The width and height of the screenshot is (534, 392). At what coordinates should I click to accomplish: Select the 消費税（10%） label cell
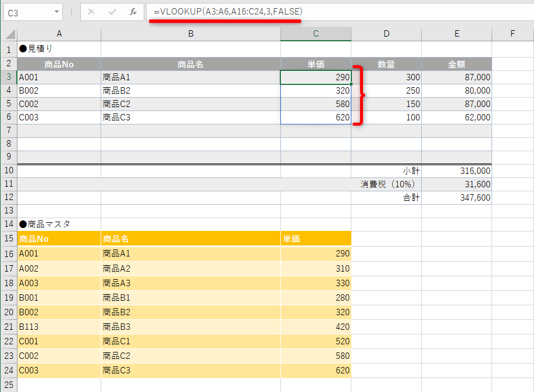pos(386,184)
